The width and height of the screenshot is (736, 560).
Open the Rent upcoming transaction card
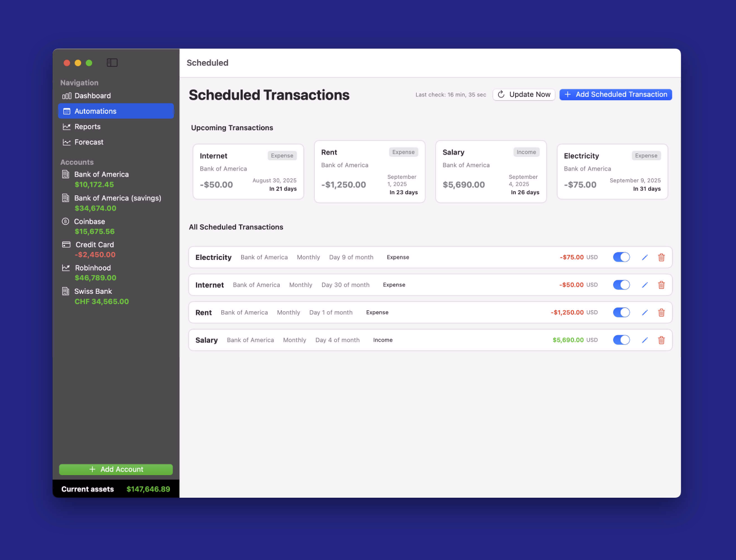[370, 172]
